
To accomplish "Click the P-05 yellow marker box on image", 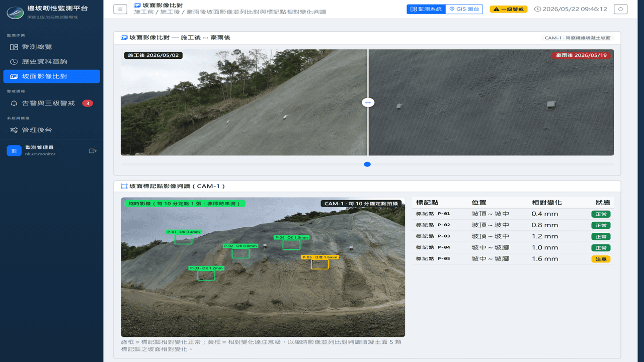I will (x=319, y=264).
